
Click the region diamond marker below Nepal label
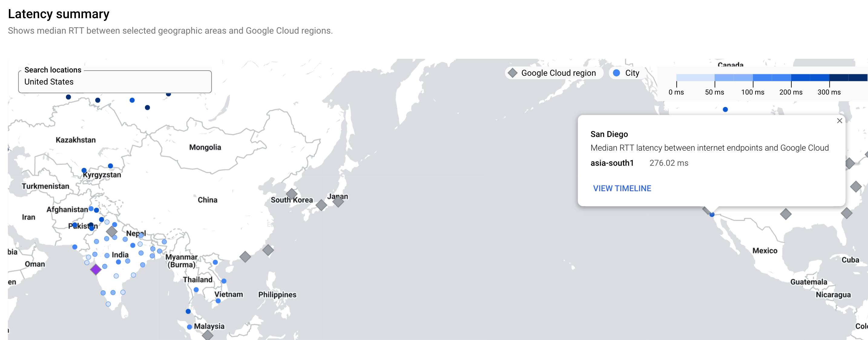tap(112, 232)
